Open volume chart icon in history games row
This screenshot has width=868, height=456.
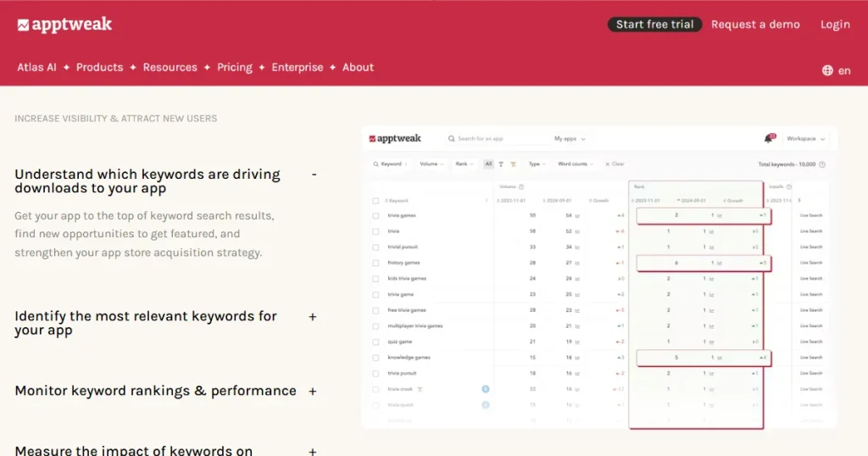[576, 264]
